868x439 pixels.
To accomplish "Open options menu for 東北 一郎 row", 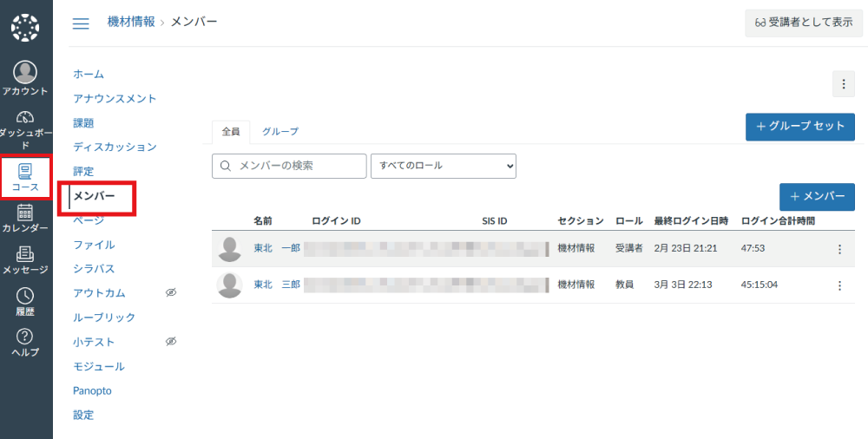I will point(839,249).
